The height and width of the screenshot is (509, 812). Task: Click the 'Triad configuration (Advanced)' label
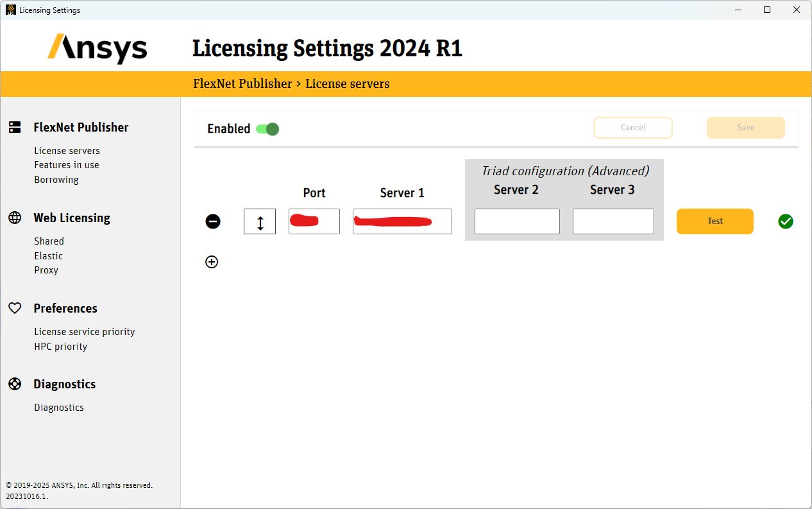566,171
